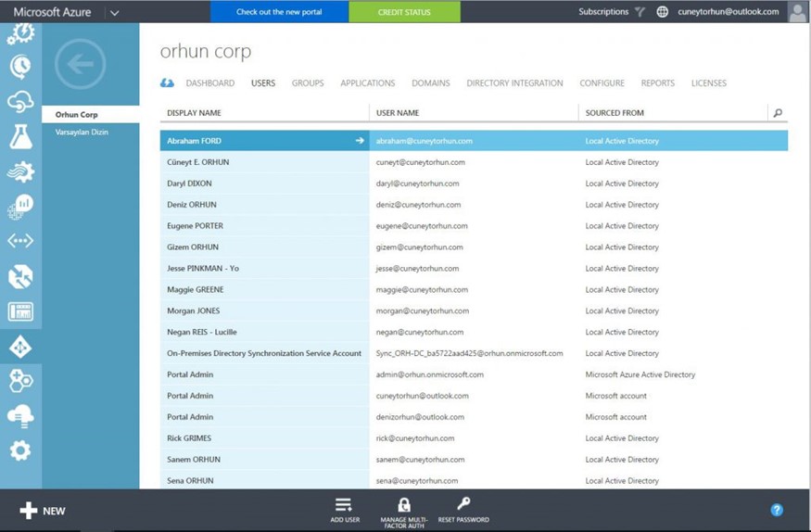Click the Microsoft Azure logo
Image resolution: width=811 pixels, height=532 pixels.
[52, 12]
